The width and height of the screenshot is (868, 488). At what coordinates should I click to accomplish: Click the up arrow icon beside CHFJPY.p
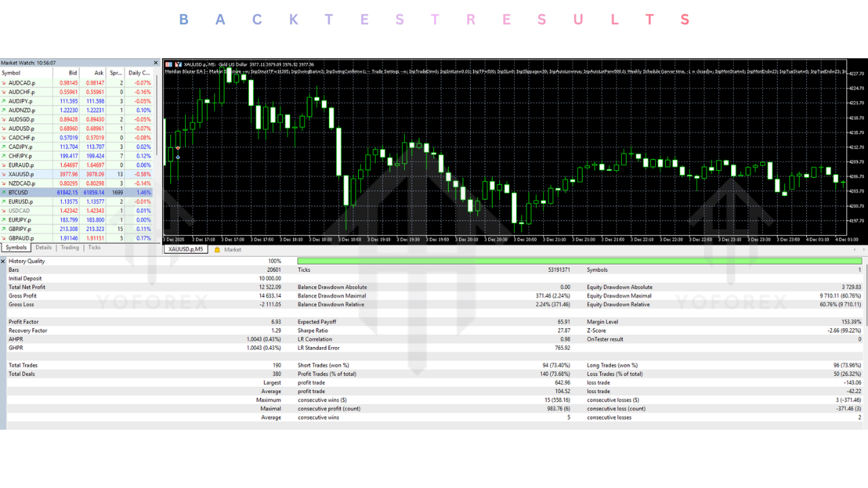point(4,156)
